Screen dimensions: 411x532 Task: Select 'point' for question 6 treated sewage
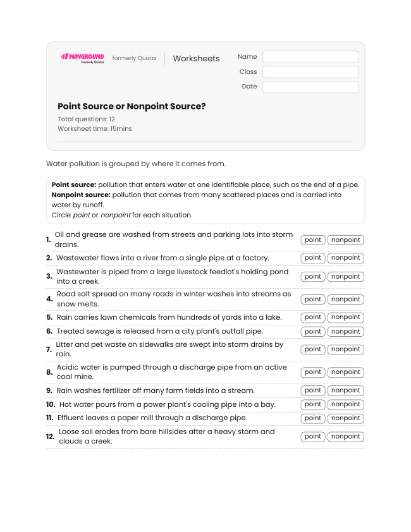click(313, 332)
